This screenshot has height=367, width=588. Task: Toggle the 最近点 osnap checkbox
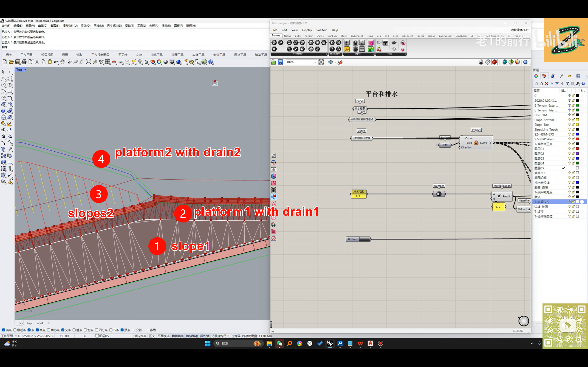click(x=15, y=330)
